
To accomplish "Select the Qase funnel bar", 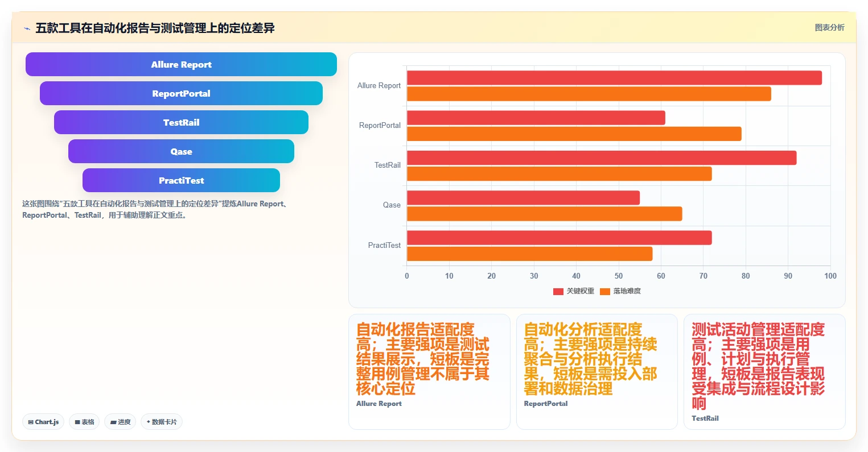I will click(x=181, y=151).
